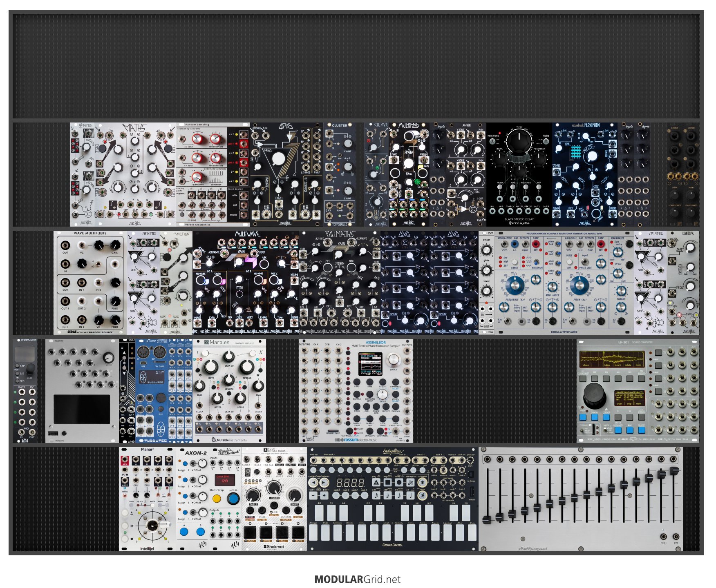The image size is (716, 588).
Task: Click the play triangle button on Ground Control
Action: [376, 482]
